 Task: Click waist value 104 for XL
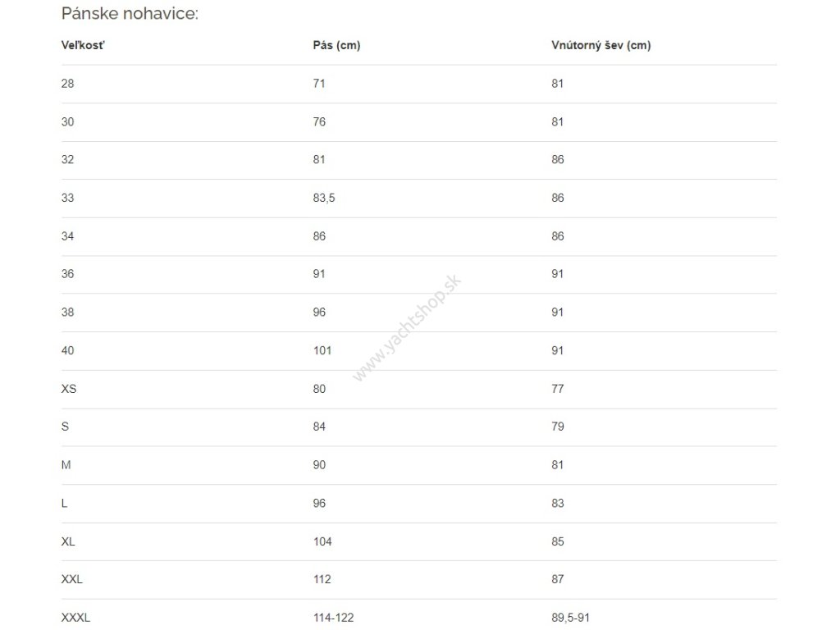[x=322, y=542]
